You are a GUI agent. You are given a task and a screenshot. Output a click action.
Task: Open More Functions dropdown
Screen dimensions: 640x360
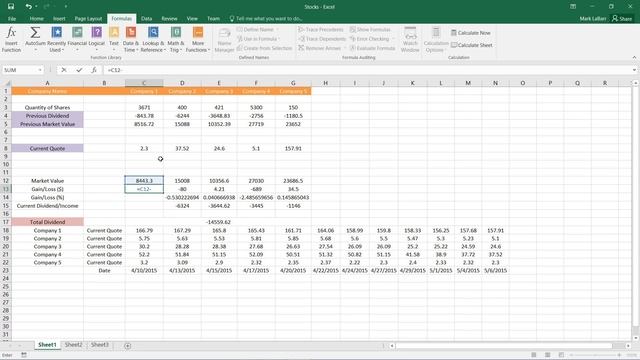198,40
